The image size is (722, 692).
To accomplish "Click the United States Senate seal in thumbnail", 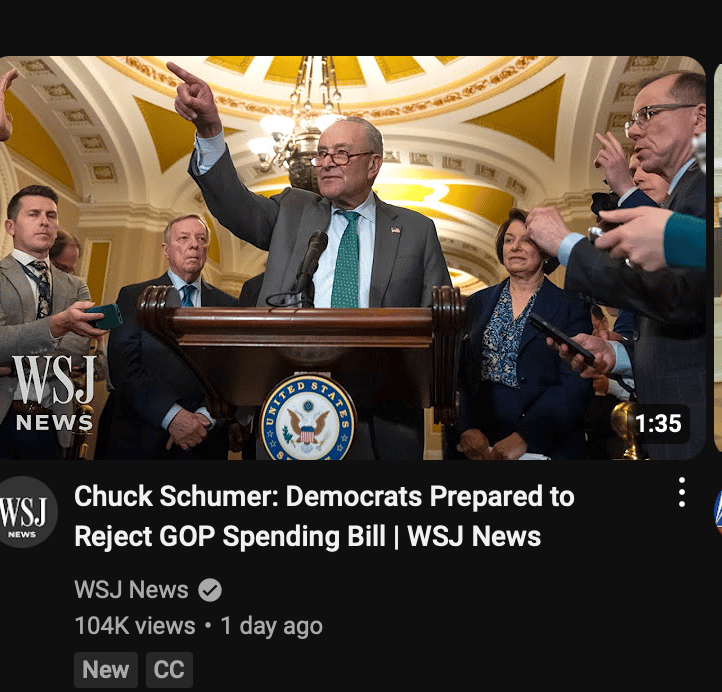I will tap(308, 419).
